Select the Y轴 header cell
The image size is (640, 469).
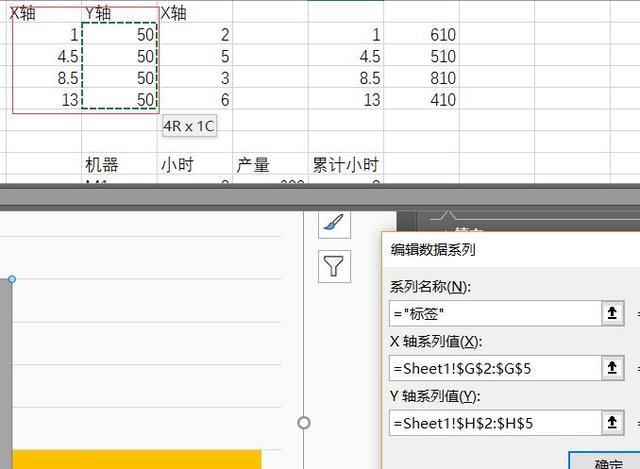click(120, 13)
